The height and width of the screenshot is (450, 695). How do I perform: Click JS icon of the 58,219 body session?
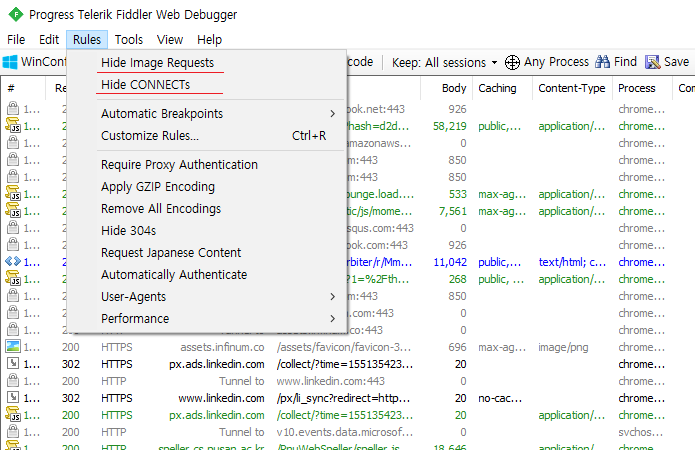(x=13, y=125)
